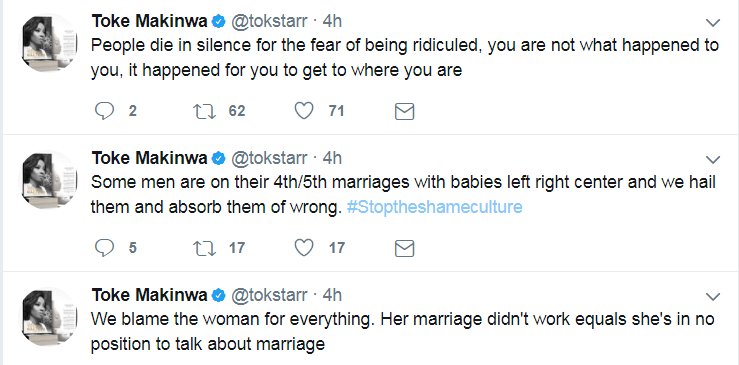
Task: Click the 4h timestamp on third tweet
Action: 332,295
